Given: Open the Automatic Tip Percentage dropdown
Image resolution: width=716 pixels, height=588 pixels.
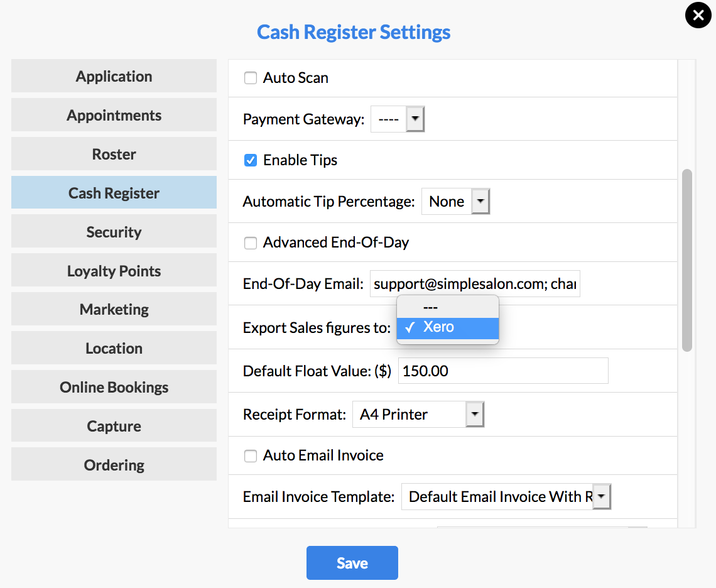Looking at the screenshot, I should [455, 202].
